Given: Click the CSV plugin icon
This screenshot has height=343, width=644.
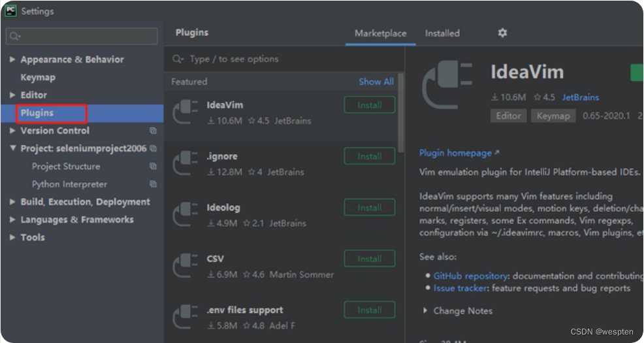Looking at the screenshot, I should (x=185, y=266).
